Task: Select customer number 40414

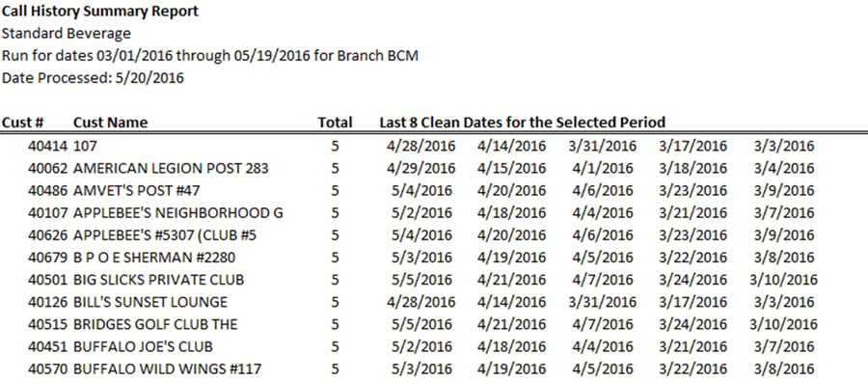Action: [47, 147]
